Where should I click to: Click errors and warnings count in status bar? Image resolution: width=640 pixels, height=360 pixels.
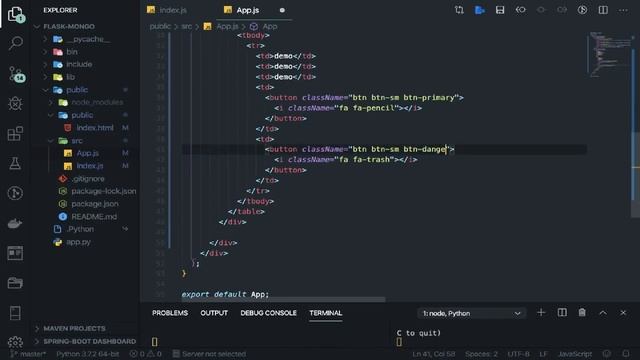coord(145,354)
